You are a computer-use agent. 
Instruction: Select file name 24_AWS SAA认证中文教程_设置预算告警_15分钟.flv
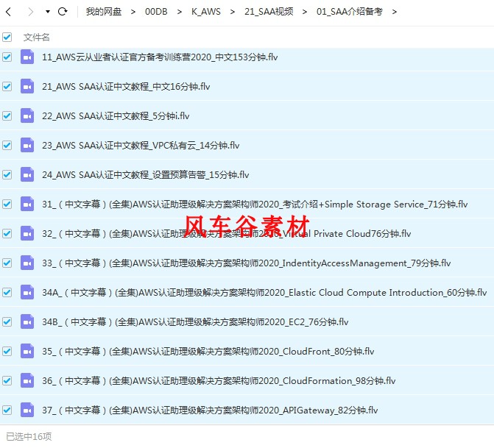coord(146,175)
